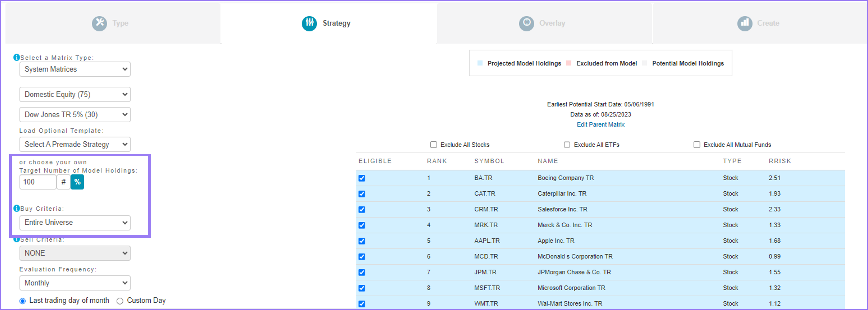Image resolution: width=868 pixels, height=310 pixels.
Task: Select the # holdings unit button
Action: click(63, 182)
